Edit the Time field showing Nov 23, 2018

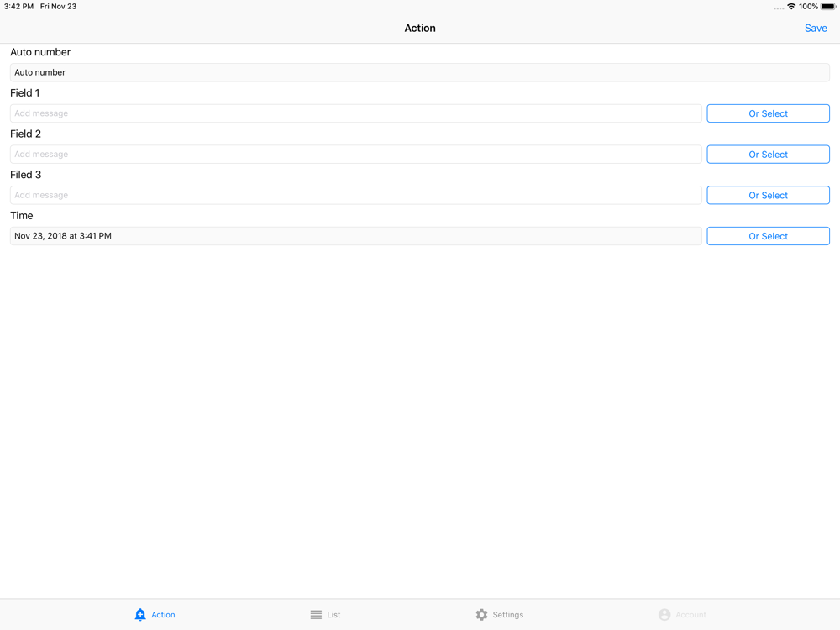coord(355,236)
